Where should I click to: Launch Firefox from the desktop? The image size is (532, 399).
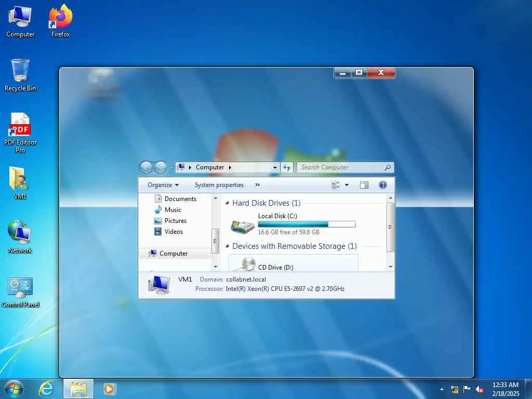click(60, 21)
